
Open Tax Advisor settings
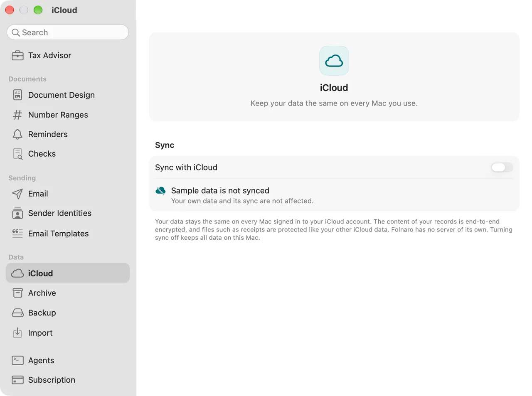click(x=68, y=56)
